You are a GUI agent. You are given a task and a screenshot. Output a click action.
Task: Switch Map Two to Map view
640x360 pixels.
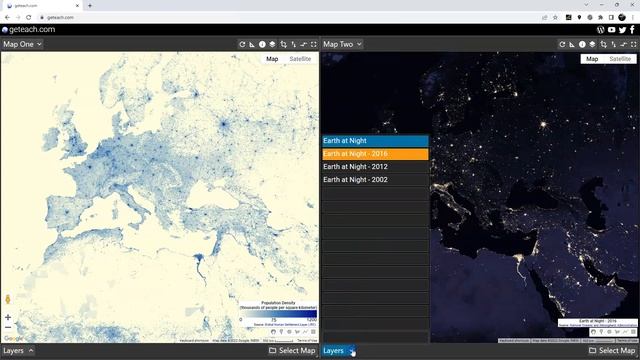pyautogui.click(x=592, y=59)
